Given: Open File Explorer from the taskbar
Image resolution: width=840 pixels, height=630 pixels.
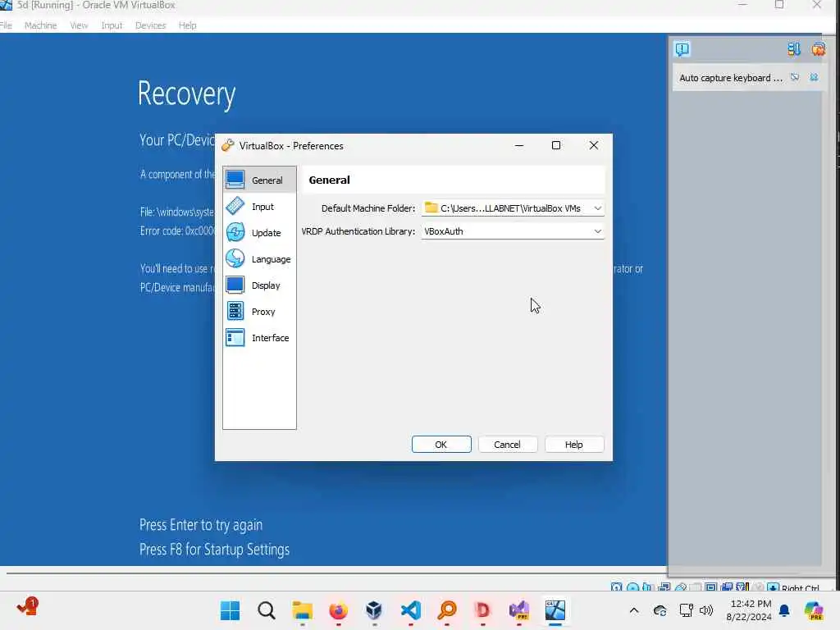Looking at the screenshot, I should [x=302, y=610].
